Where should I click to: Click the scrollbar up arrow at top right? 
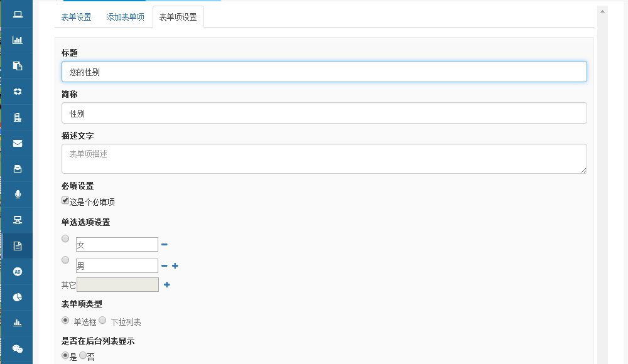[603, 11]
